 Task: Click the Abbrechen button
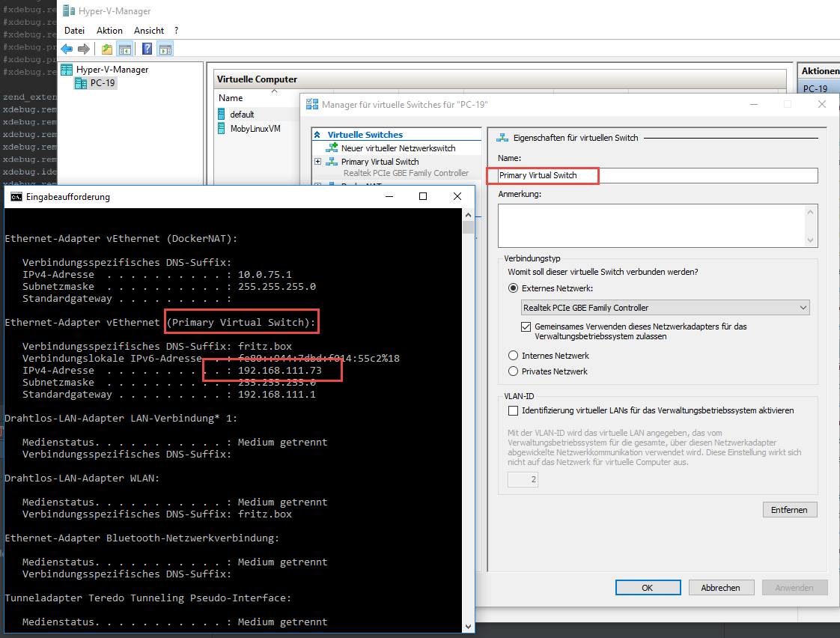coord(721,588)
